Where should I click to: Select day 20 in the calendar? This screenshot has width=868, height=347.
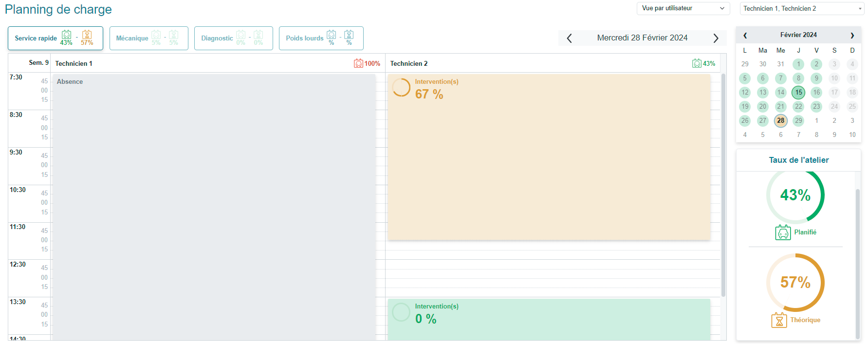[763, 106]
